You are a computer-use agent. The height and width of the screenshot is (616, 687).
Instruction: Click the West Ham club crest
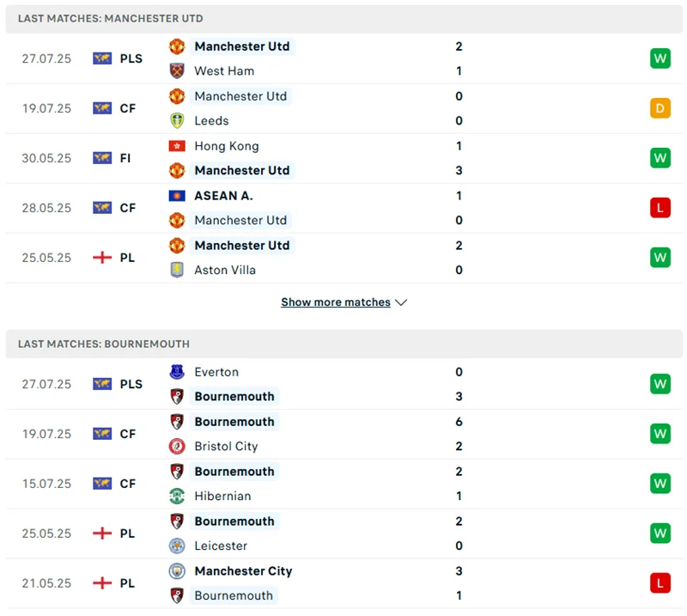(177, 71)
